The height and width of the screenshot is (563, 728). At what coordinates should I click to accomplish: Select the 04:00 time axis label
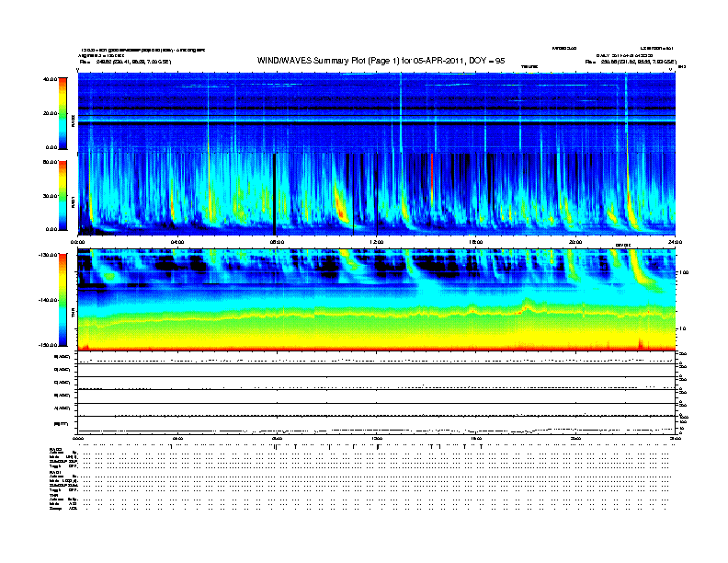coord(177,242)
